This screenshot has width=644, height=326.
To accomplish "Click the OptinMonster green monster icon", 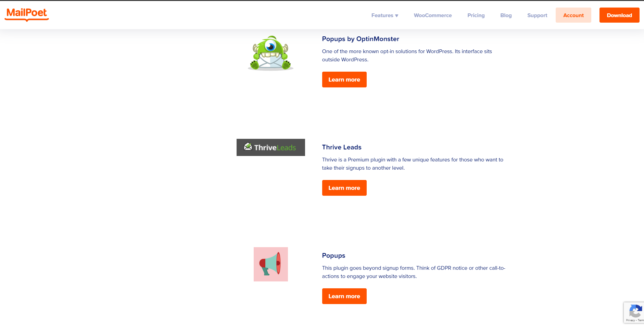I will coord(270,53).
